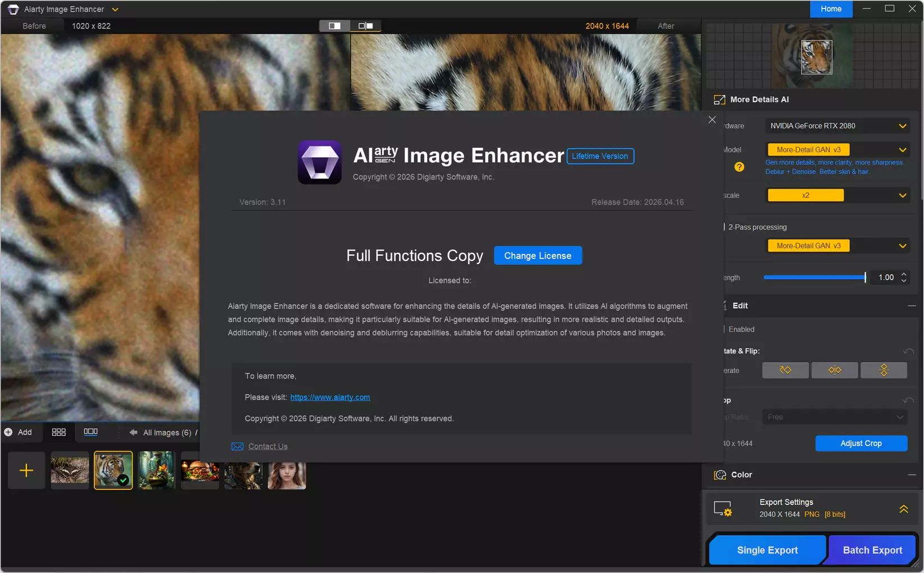Select the dog thumbnail
924x573 pixels.
(x=243, y=475)
